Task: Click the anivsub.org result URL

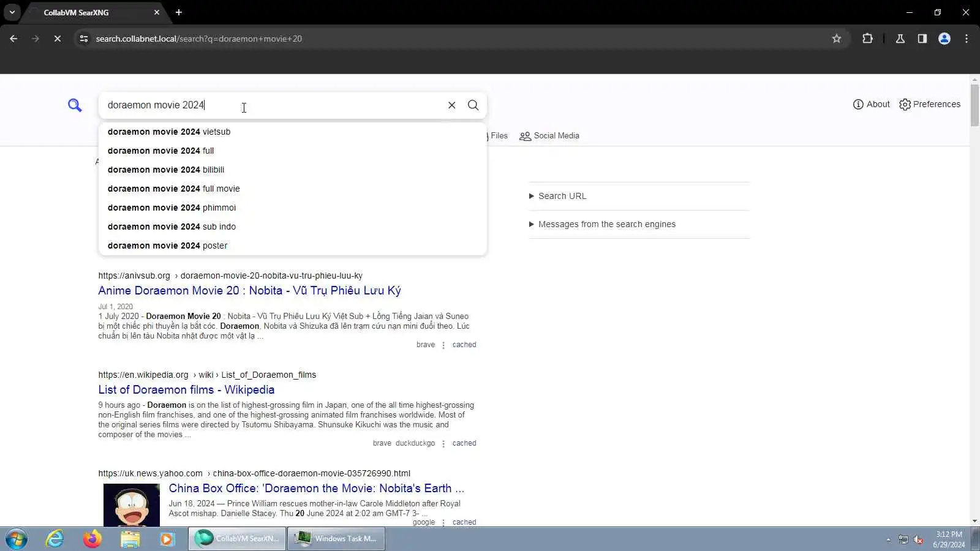Action: [x=230, y=275]
